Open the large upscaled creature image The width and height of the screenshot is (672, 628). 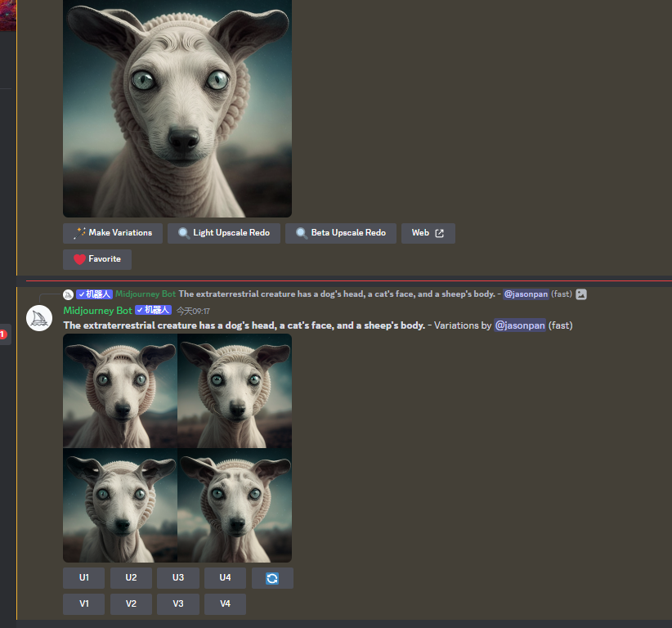[x=177, y=106]
